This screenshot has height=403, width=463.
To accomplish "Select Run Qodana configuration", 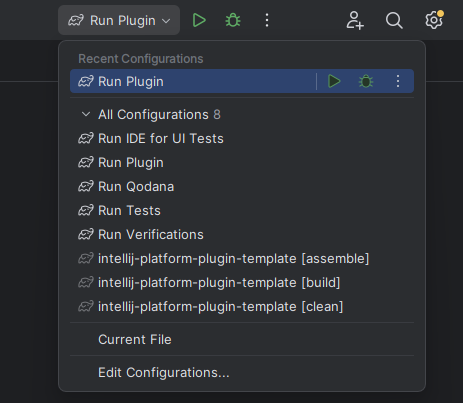I will coord(242,187).
